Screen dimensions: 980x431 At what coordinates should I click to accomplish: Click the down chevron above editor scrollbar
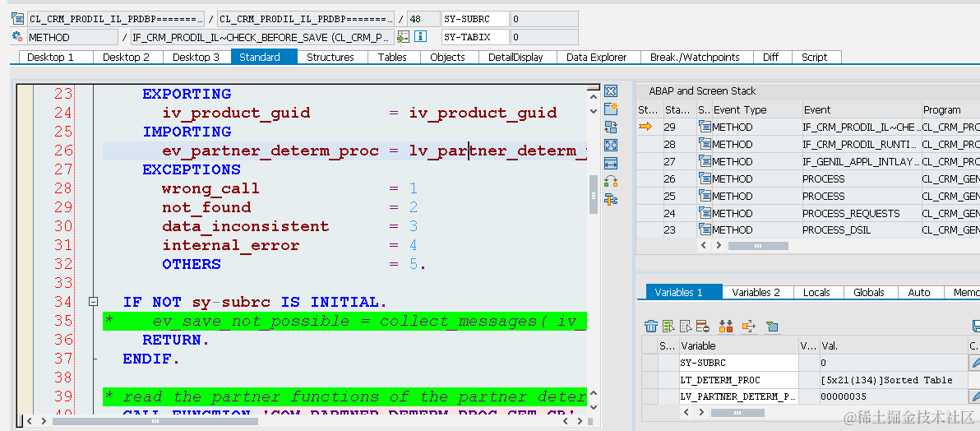[593, 111]
